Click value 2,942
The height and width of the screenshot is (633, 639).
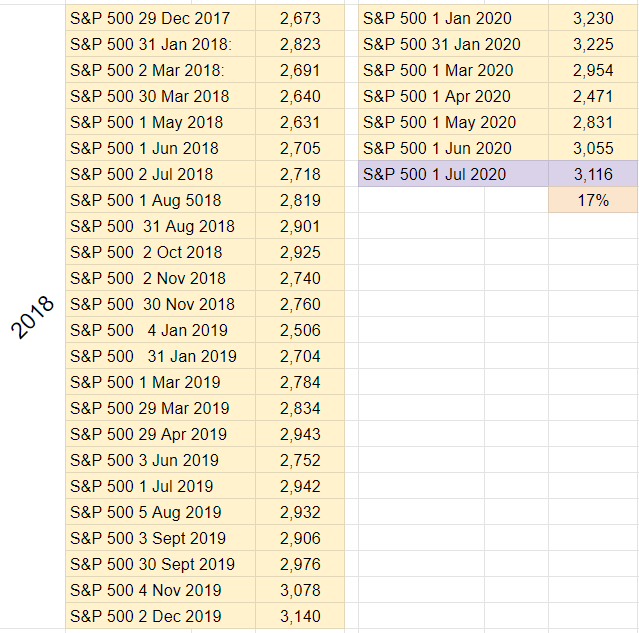point(300,486)
